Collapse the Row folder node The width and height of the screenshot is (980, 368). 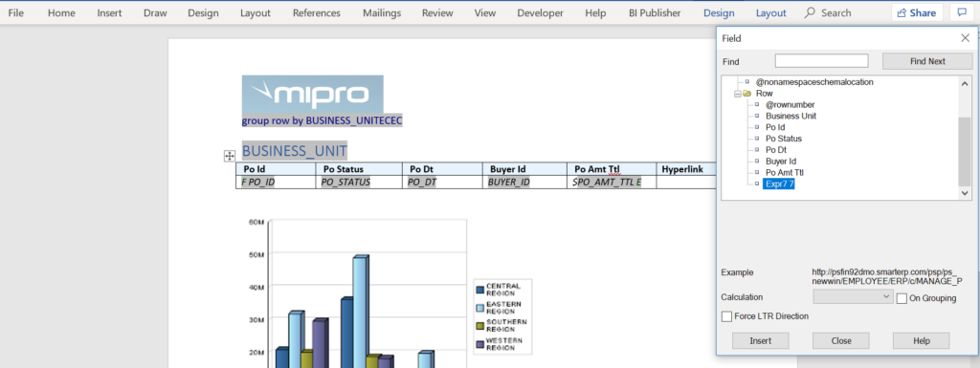tap(738, 93)
